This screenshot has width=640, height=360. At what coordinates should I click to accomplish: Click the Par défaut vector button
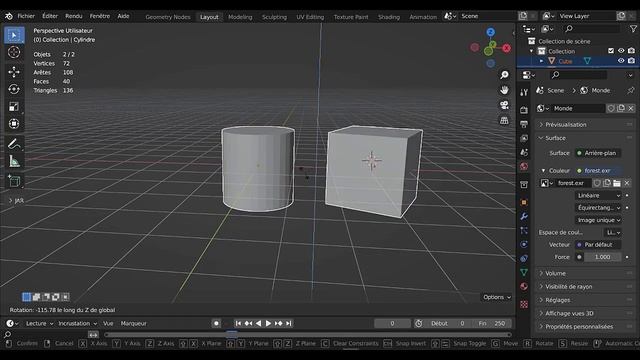click(598, 244)
